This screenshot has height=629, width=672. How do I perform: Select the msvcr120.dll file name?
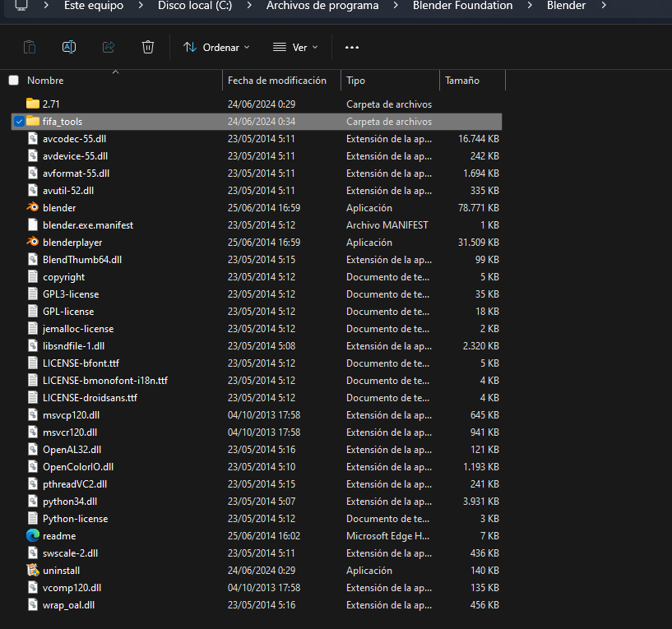[x=70, y=432]
